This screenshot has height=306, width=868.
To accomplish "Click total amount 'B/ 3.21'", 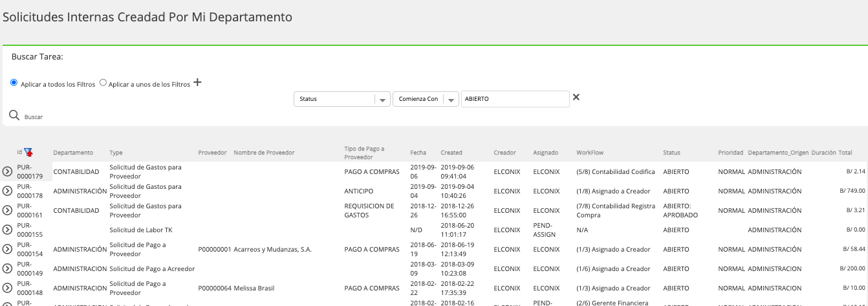I will pos(855,210).
